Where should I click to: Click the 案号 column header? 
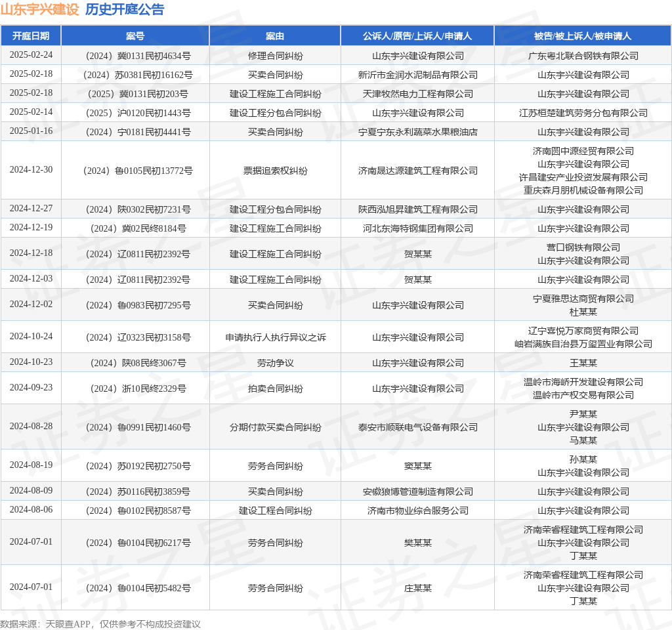pyautogui.click(x=135, y=36)
